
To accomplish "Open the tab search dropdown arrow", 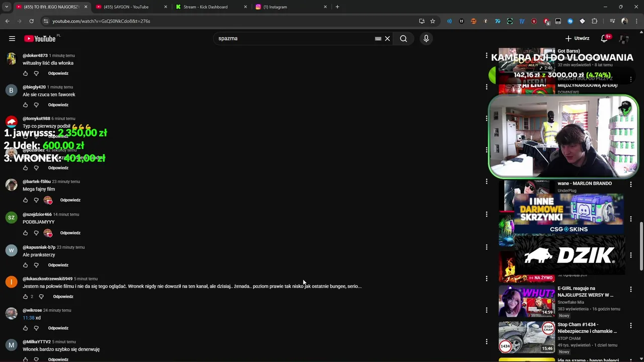I will click(x=7, y=7).
